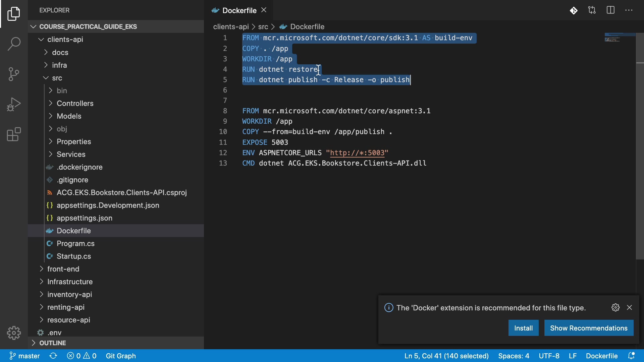
Task: Open the Extensions view
Action: (14, 134)
